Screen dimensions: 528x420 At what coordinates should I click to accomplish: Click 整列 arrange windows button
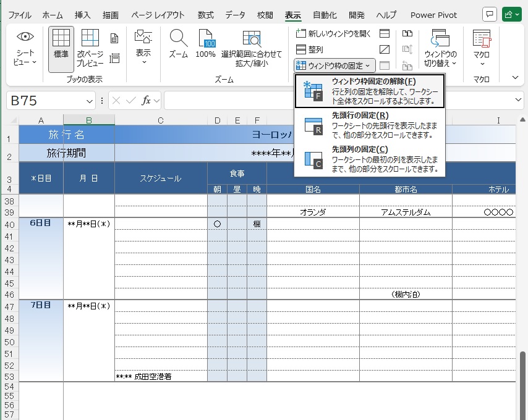[x=309, y=49]
